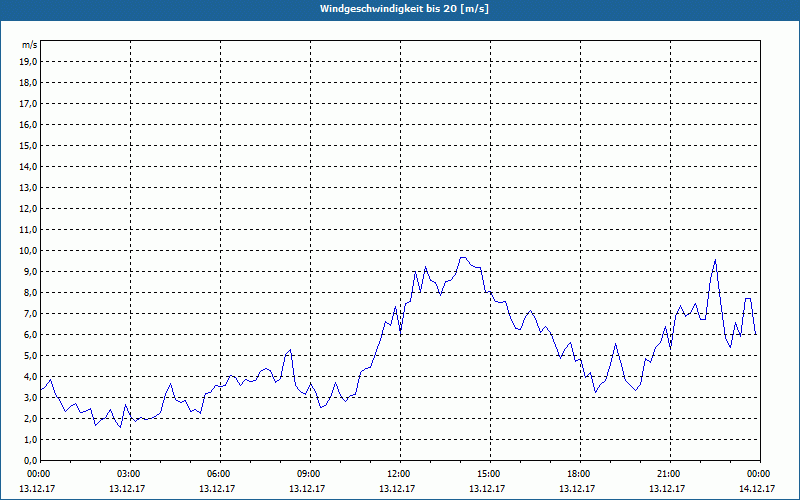Click the 06:00 time label
Viewport: 800px width, 500px height.
click(217, 474)
